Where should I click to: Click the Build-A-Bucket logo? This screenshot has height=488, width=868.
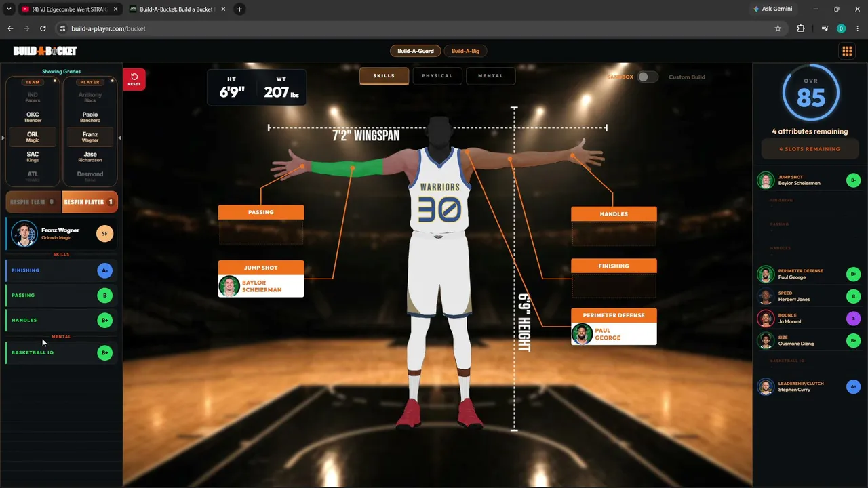coord(45,51)
